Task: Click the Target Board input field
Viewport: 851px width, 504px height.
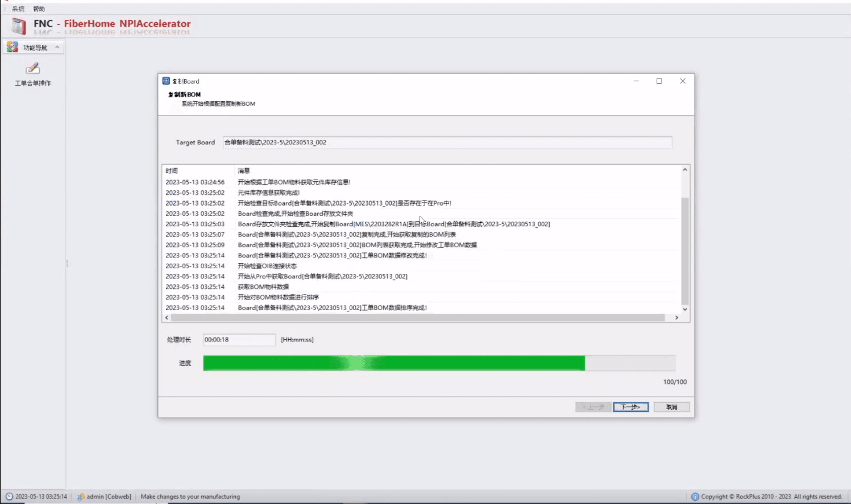Action: 447,143
